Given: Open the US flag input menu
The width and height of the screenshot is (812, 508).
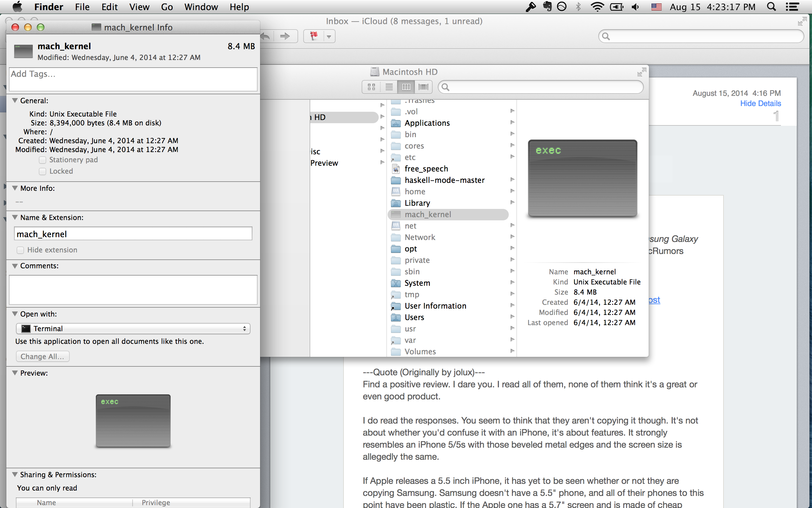Looking at the screenshot, I should [656, 7].
